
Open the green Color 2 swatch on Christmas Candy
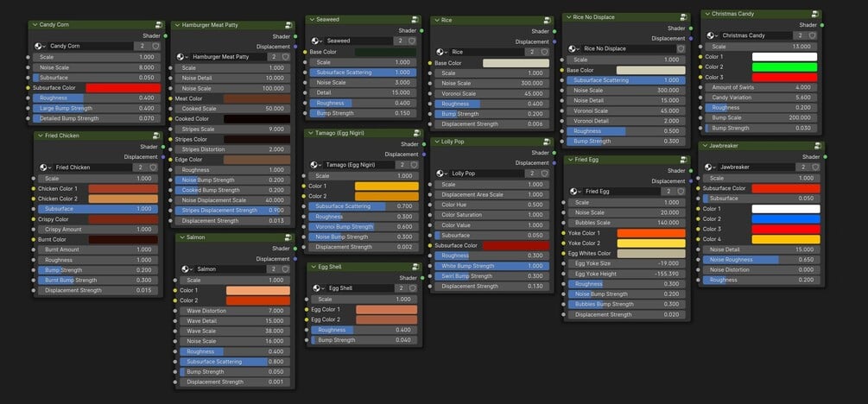784,67
